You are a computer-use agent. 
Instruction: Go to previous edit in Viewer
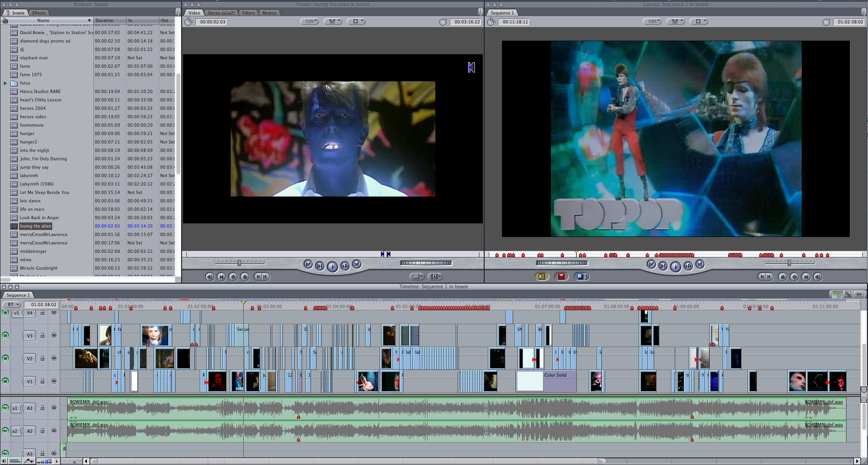308,264
